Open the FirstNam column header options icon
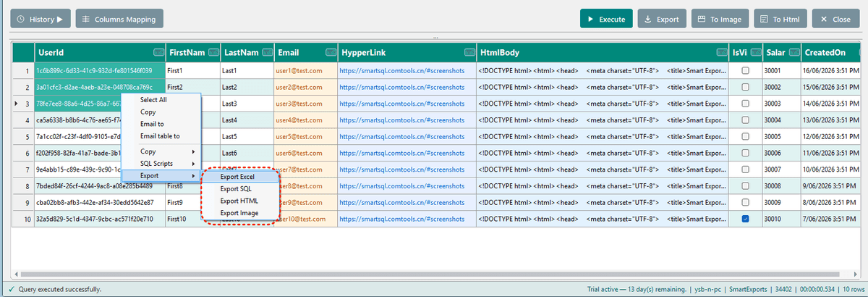The height and width of the screenshot is (297, 868). (213, 52)
